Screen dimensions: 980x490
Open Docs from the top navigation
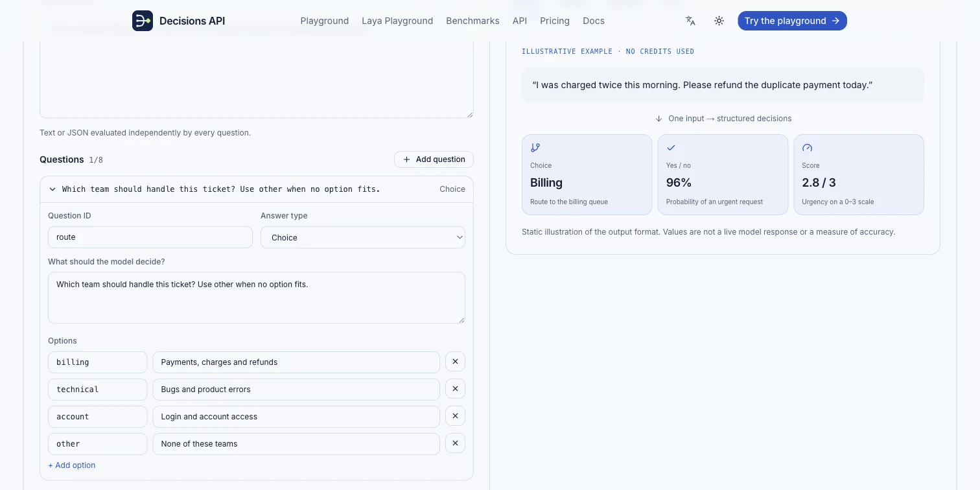coord(594,21)
